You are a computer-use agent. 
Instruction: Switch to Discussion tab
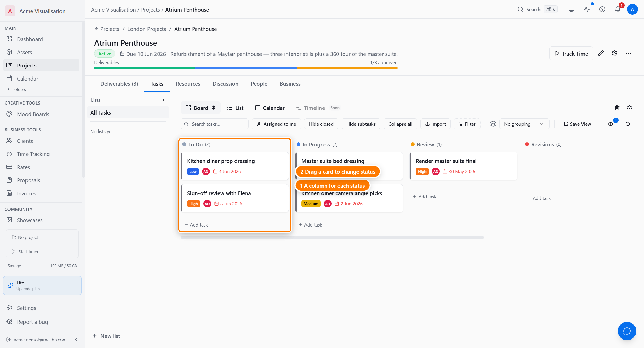point(225,84)
